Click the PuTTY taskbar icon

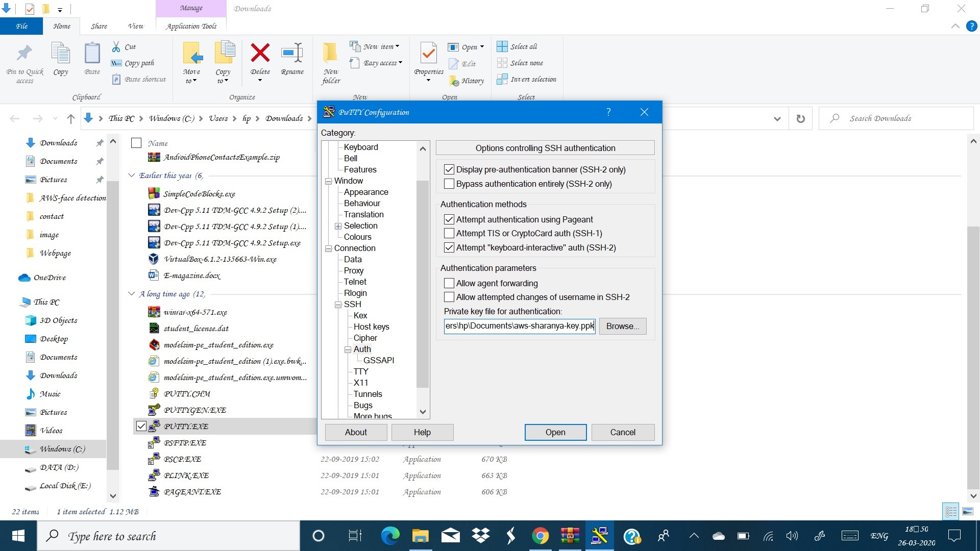click(599, 536)
